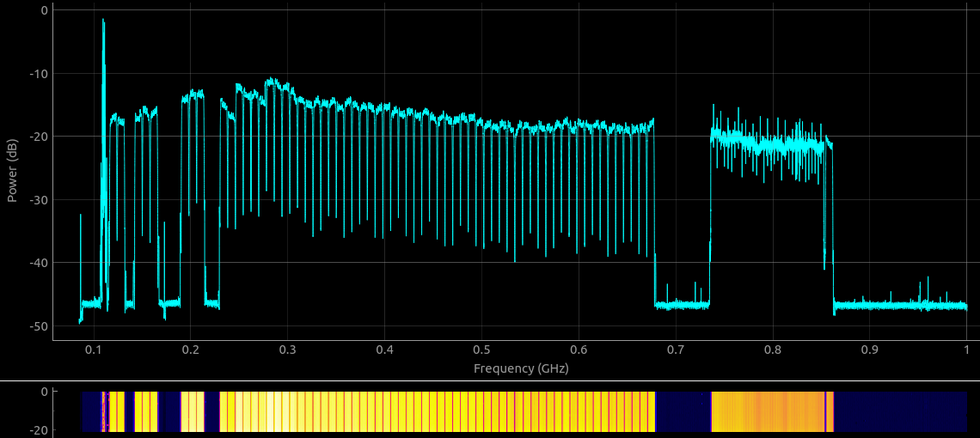
Task: Click the -20 tick on the waterfall axis
Action: 36,430
